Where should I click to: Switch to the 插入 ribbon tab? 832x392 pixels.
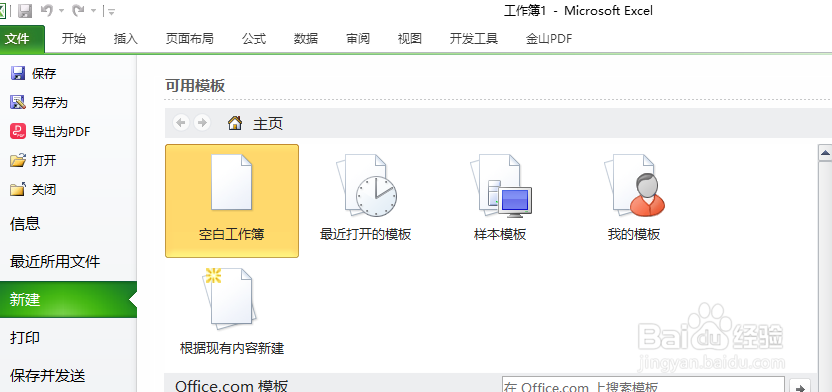pos(126,39)
